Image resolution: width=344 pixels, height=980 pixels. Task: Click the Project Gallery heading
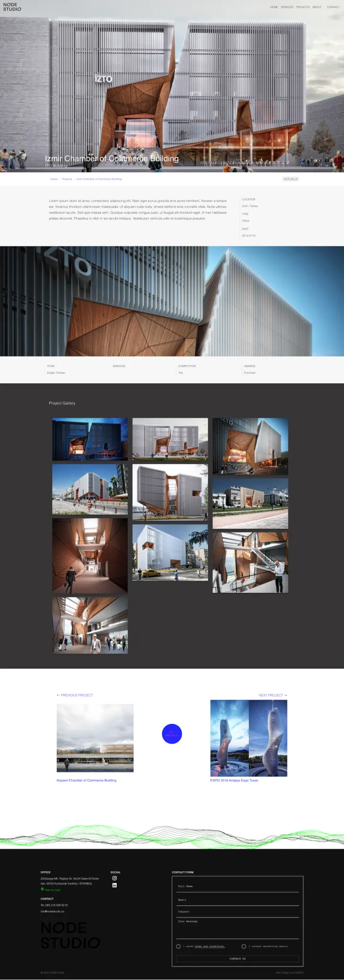coord(62,403)
